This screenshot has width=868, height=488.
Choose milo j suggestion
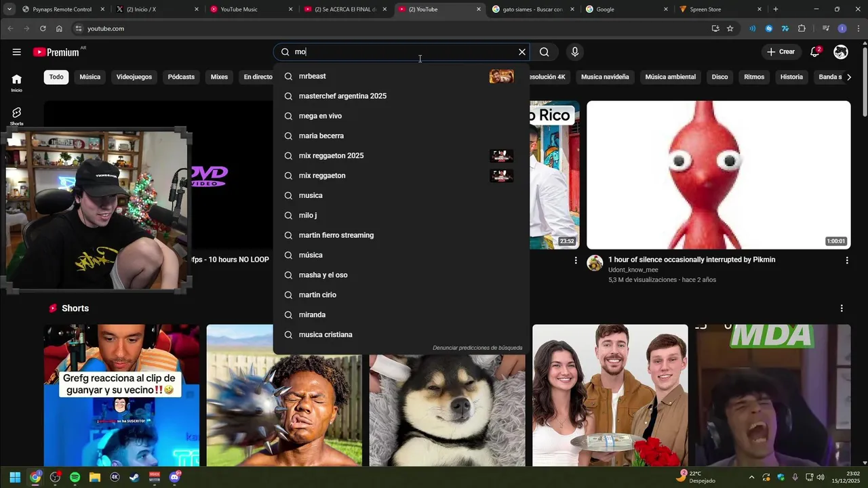pyautogui.click(x=401, y=216)
